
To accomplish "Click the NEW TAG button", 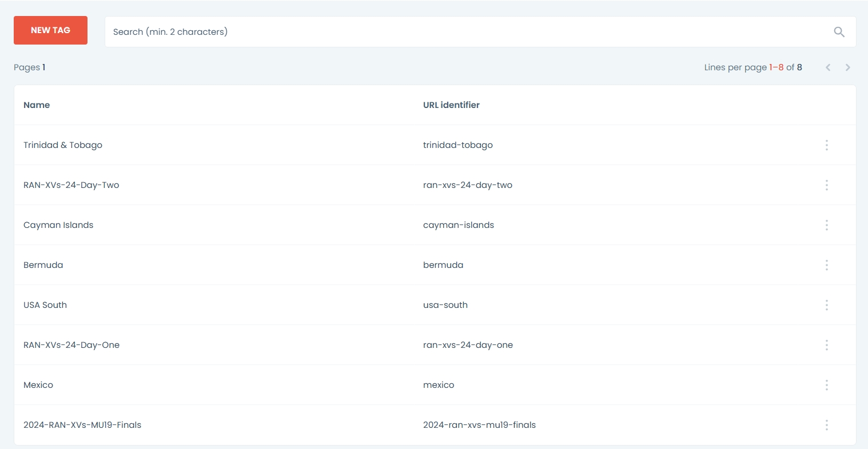I will click(x=50, y=30).
